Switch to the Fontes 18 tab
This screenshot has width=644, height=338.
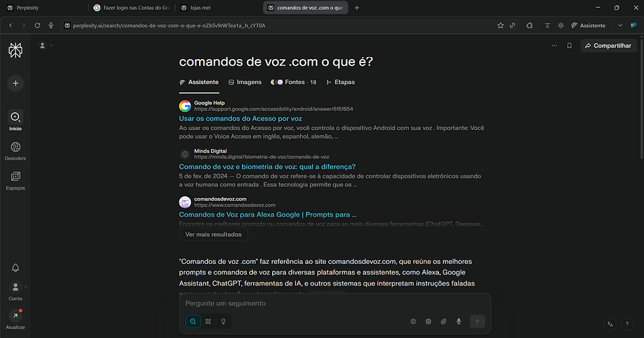[x=294, y=82]
